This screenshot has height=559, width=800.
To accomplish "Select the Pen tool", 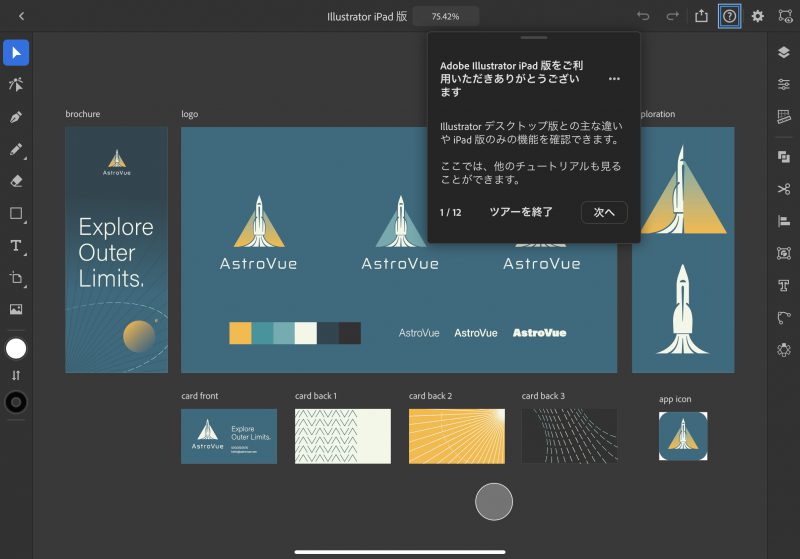I will click(16, 117).
